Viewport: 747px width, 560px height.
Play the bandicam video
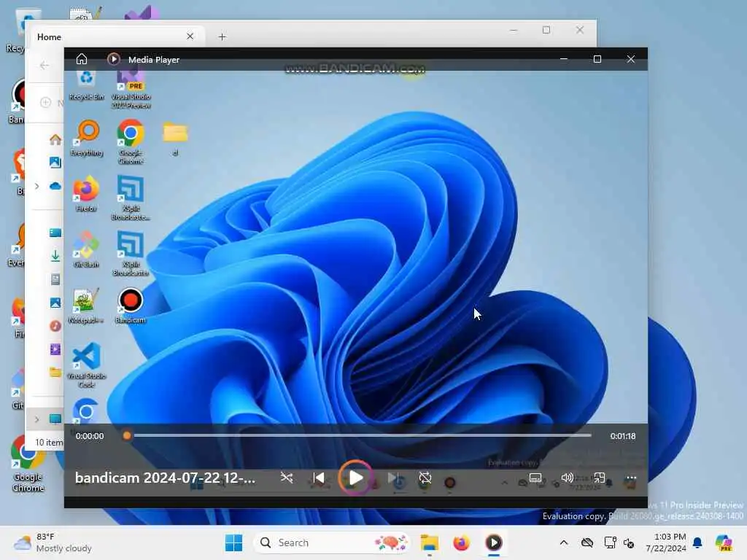(x=355, y=478)
